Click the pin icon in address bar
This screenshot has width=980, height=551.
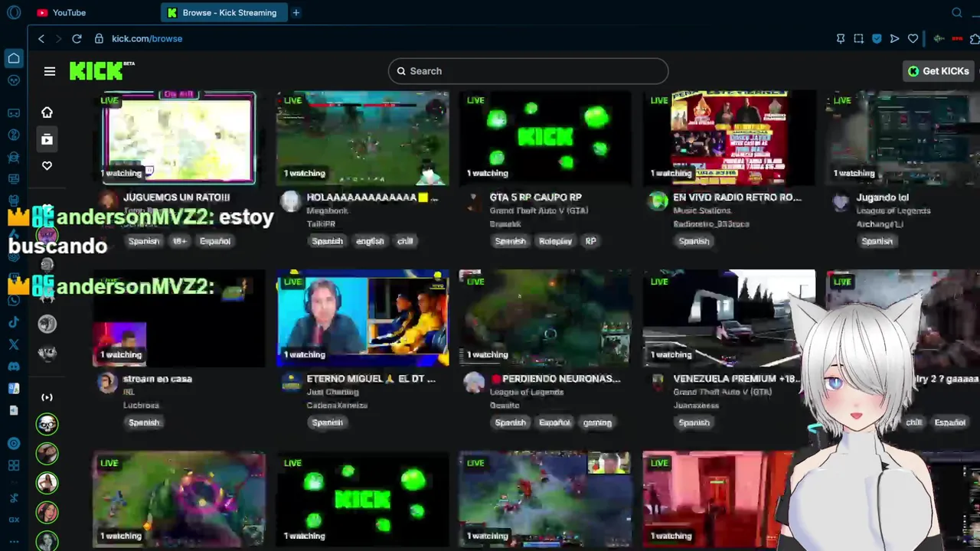coord(841,38)
